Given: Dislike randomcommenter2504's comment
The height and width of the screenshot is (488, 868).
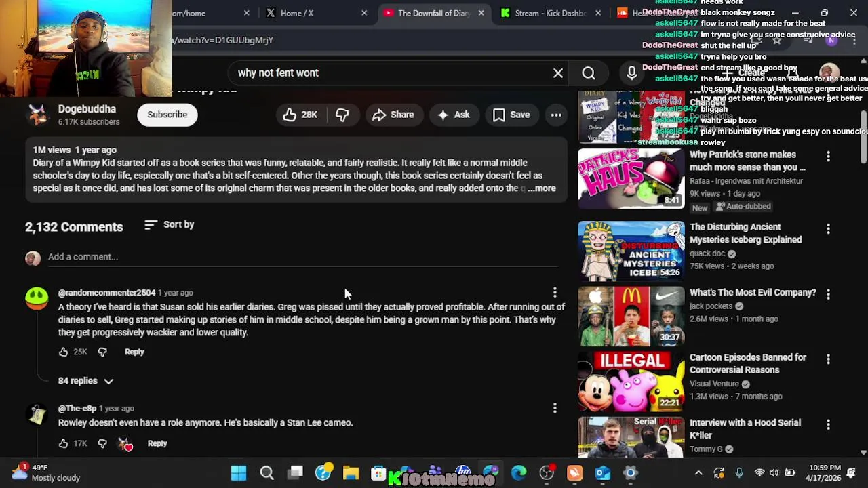Looking at the screenshot, I should pos(102,352).
